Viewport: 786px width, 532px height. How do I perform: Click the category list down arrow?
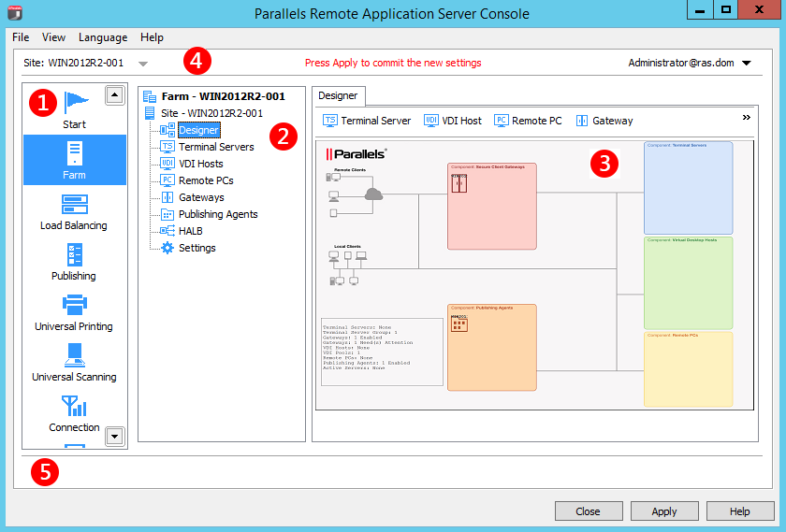click(114, 437)
